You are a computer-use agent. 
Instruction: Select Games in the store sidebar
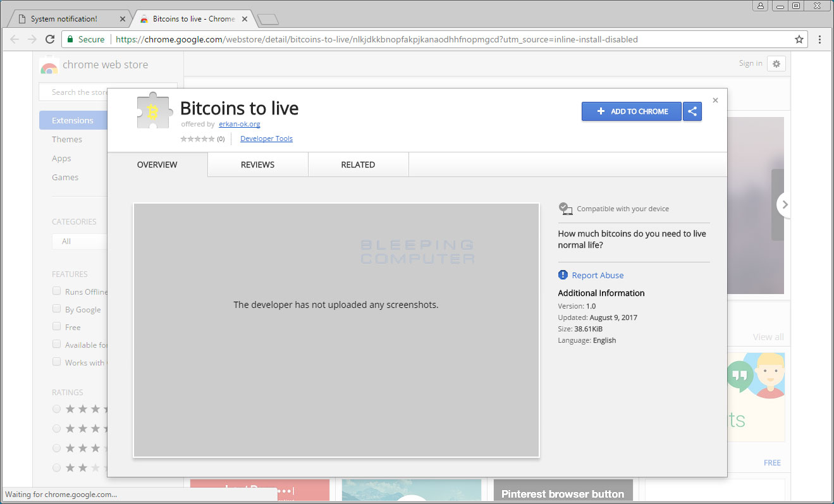[x=65, y=177]
